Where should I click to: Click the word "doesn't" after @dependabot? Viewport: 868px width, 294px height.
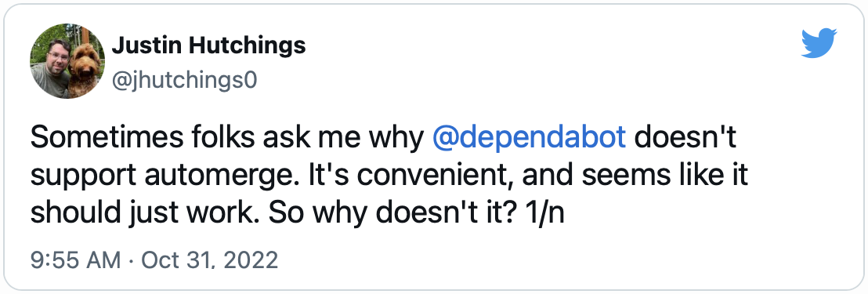click(685, 138)
